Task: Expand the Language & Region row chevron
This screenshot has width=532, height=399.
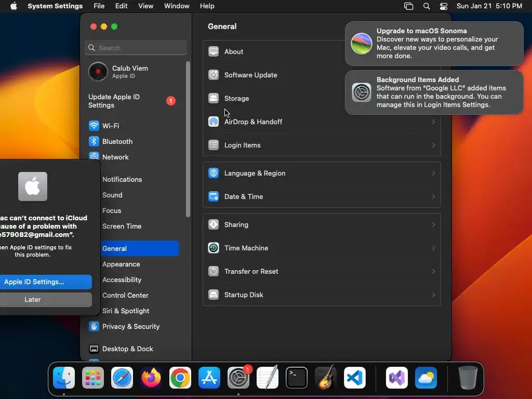Action: [433, 173]
